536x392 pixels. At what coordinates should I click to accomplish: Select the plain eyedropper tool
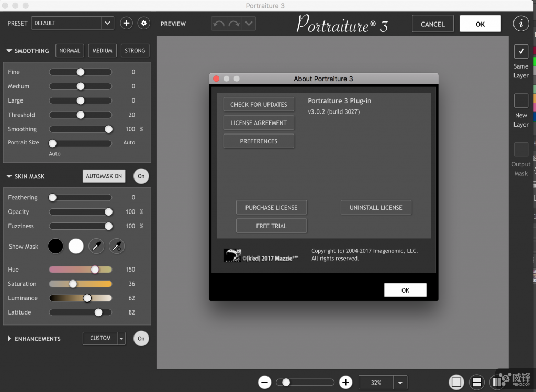(x=96, y=247)
